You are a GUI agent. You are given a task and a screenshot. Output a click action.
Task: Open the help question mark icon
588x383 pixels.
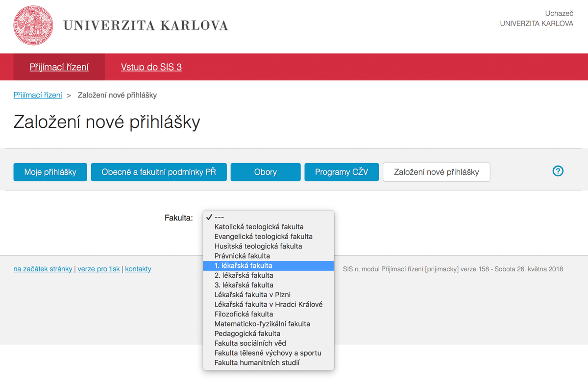point(558,171)
